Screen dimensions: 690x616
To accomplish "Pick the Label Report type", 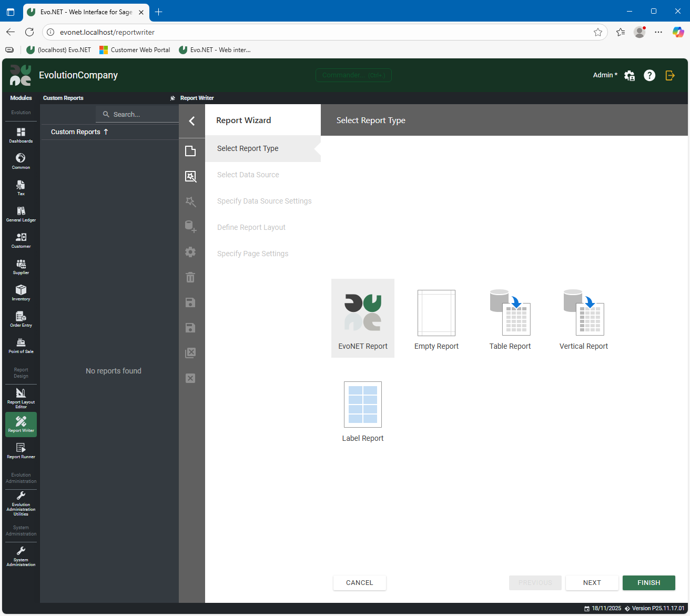I will [x=363, y=411].
